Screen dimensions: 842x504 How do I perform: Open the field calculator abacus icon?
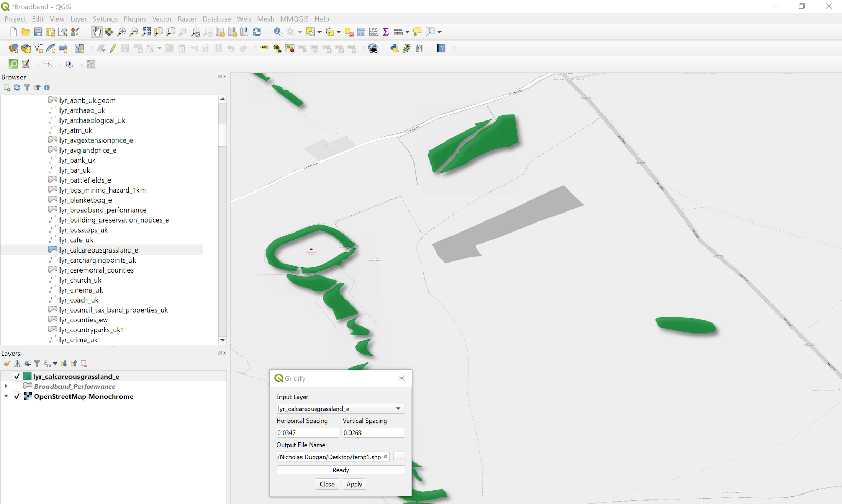coord(374,32)
